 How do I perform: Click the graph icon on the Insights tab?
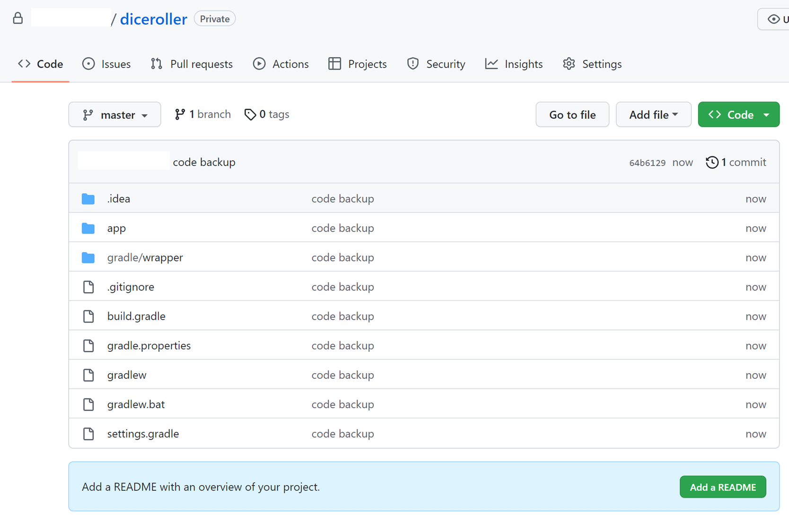[x=491, y=63]
